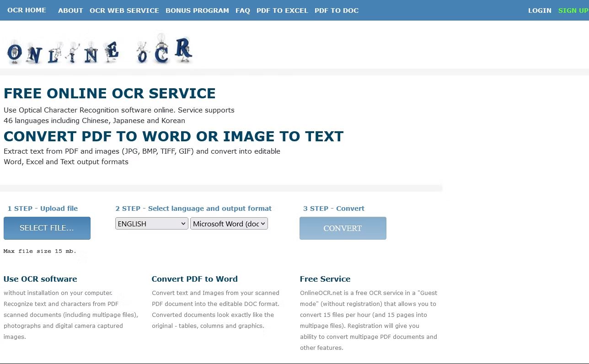Click the 'Use OCR software' heading
The width and height of the screenshot is (589, 364).
pyautogui.click(x=40, y=279)
